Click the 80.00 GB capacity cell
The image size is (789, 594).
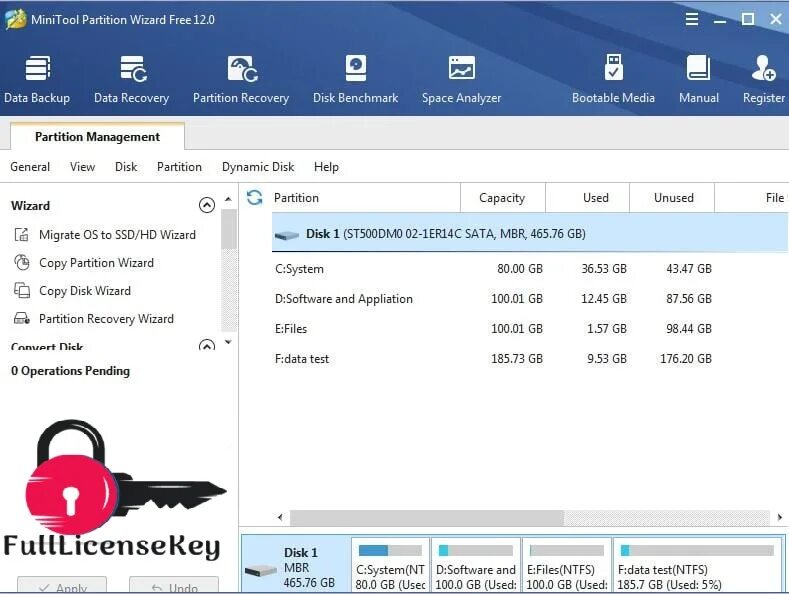point(520,269)
